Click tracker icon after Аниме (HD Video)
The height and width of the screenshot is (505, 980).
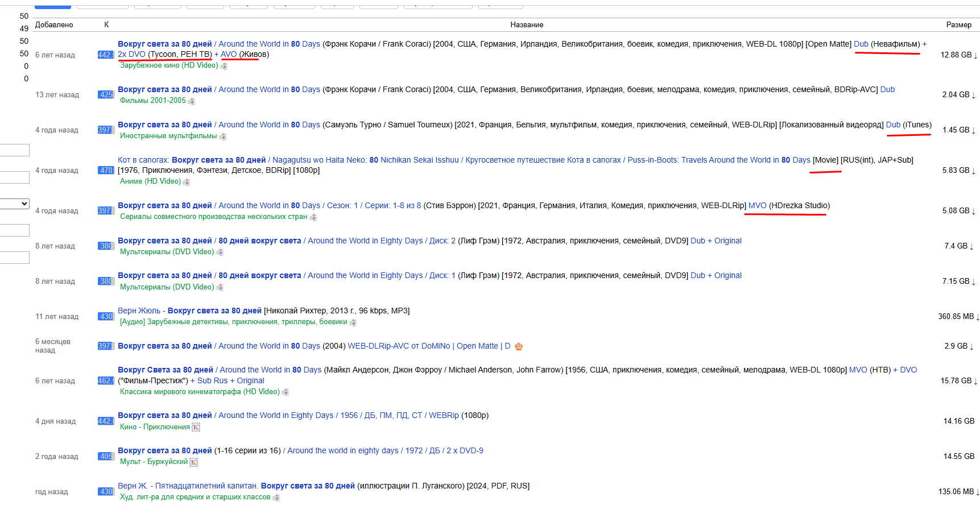(187, 182)
